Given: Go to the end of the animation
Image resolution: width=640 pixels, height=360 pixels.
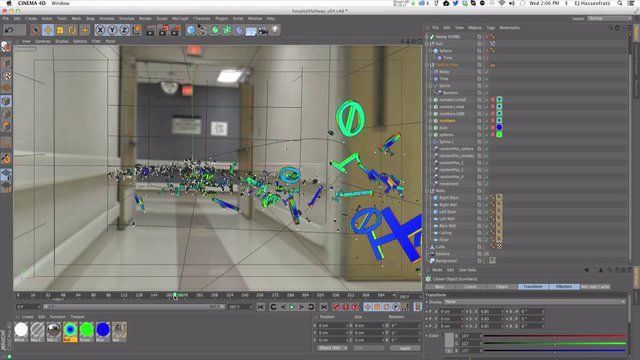Looking at the screenshot, I should tap(324, 307).
